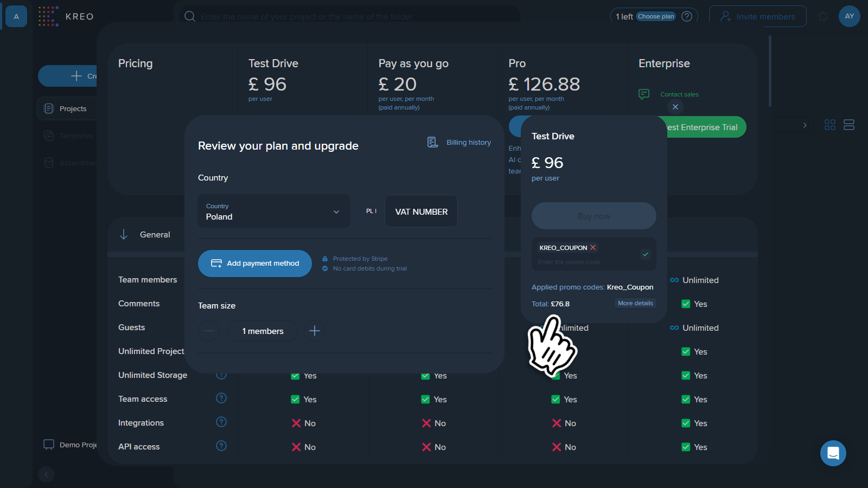The width and height of the screenshot is (868, 488).
Task: Click the pricing dialog scrollbar
Action: click(x=770, y=70)
